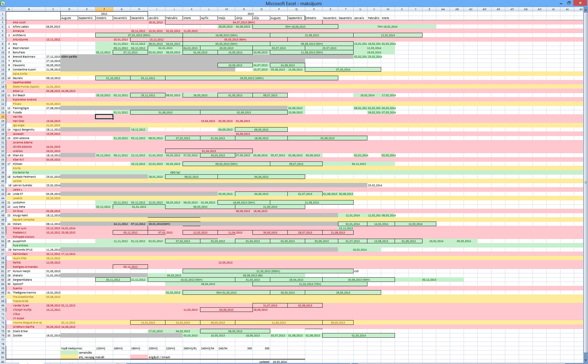Select the merged 2013 year header cell
This screenshot has width=588, height=364.
click(250, 14)
